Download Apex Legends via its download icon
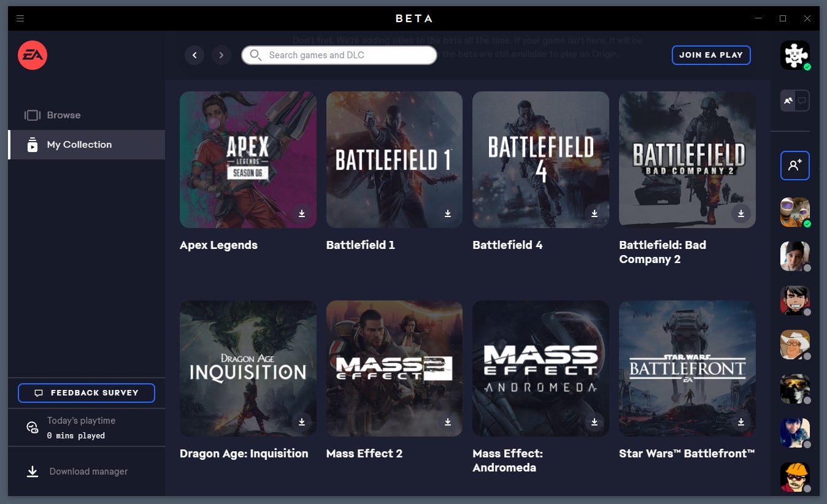 (302, 213)
